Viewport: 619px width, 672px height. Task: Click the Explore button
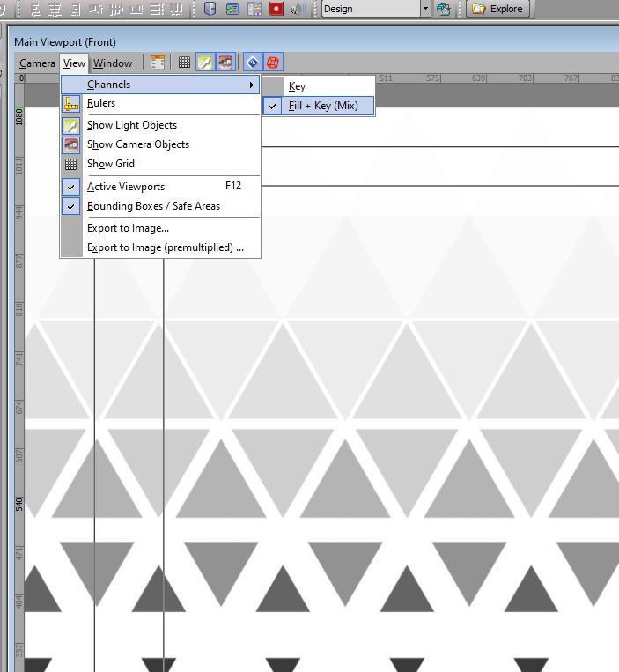tap(497, 9)
